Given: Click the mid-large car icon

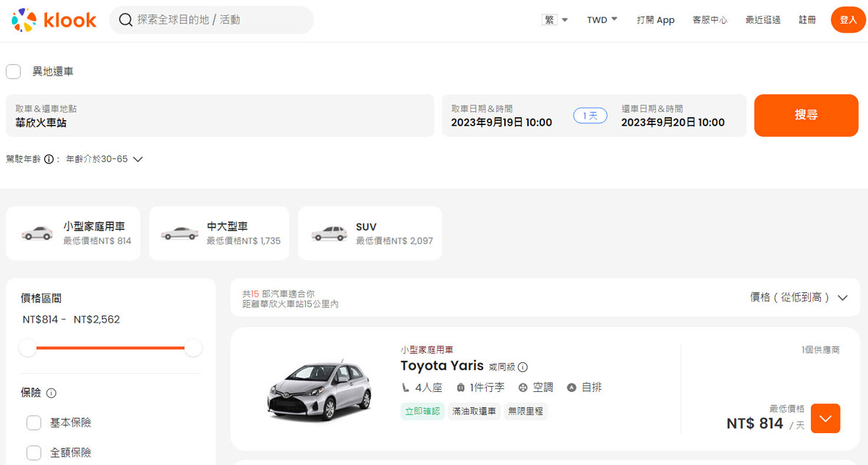Looking at the screenshot, I should (179, 233).
